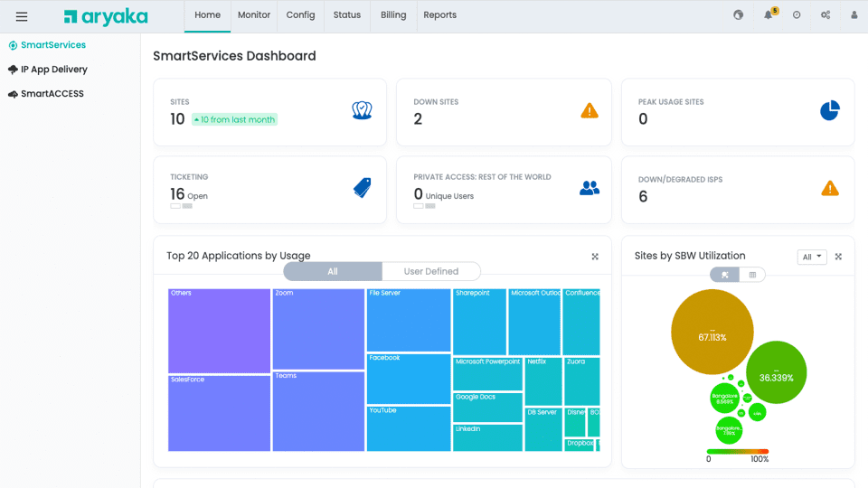Select SmartACCESS in the sidebar

click(x=52, y=94)
